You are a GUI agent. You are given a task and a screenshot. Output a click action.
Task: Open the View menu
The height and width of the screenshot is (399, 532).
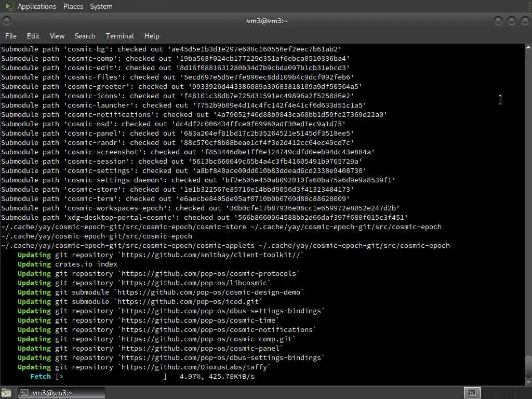57,36
